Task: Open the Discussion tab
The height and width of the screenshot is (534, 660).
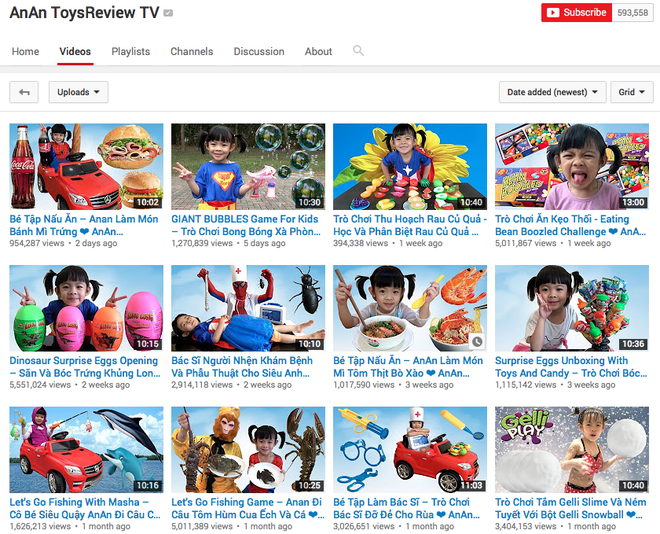Action: (259, 51)
